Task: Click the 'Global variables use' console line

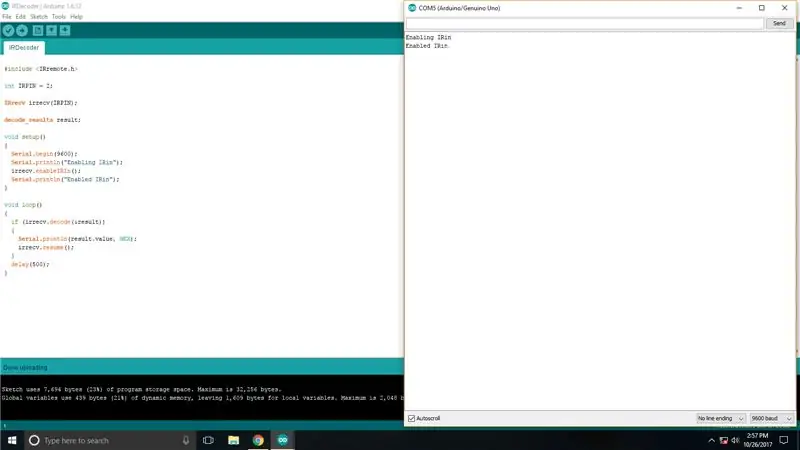Action: 203,398
